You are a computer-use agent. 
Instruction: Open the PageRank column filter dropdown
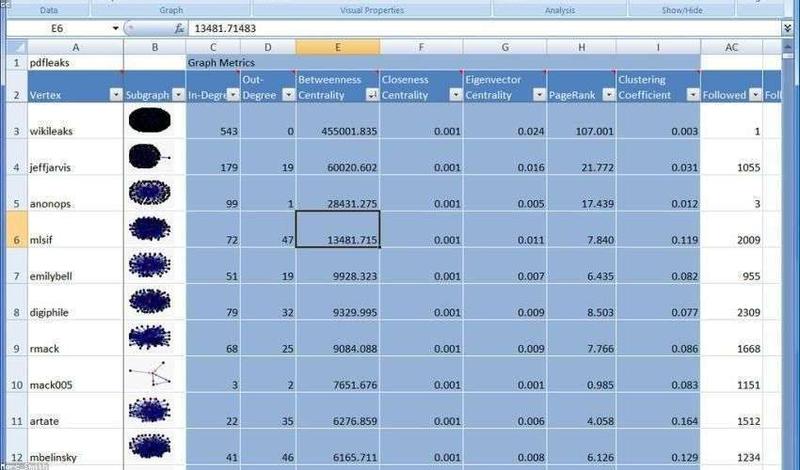pos(609,94)
